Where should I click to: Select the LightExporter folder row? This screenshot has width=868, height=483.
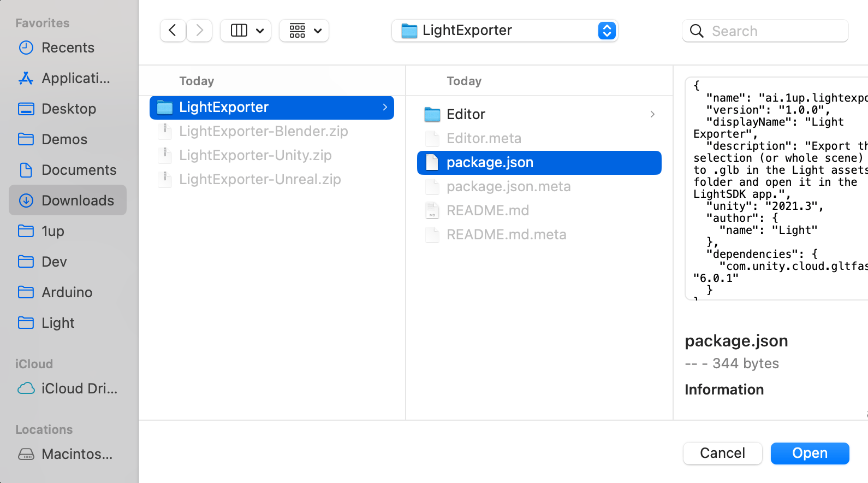272,108
